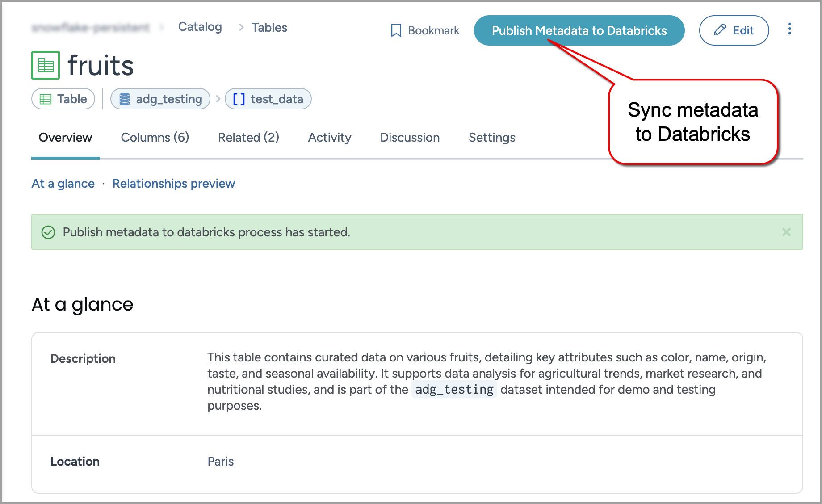Select the Overview tab
The height and width of the screenshot is (504, 822).
(x=65, y=138)
